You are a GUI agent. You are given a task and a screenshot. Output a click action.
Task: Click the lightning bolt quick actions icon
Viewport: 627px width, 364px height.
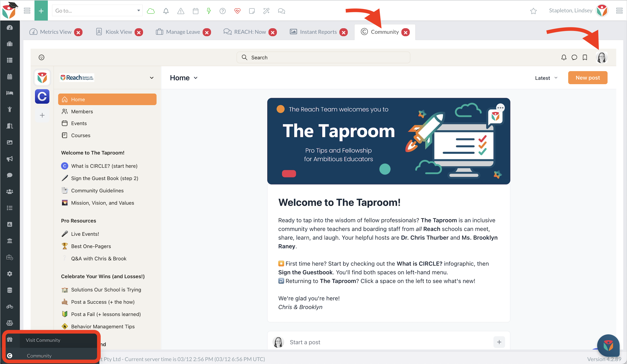coord(209,11)
